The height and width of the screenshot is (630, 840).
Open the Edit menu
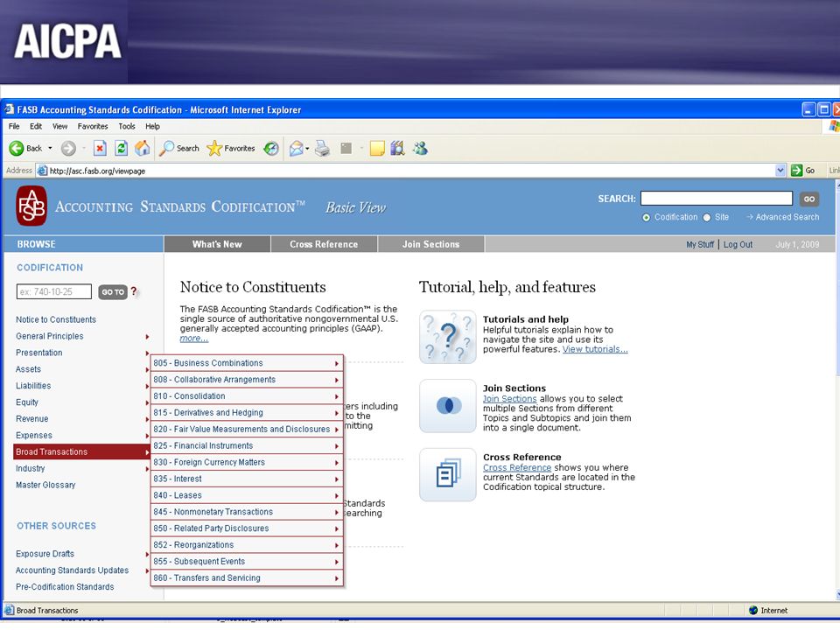coord(36,126)
